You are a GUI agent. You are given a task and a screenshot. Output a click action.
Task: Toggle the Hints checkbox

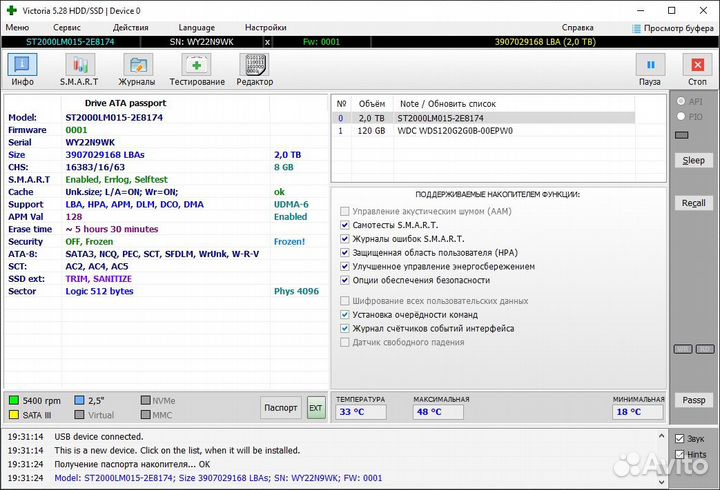680,454
